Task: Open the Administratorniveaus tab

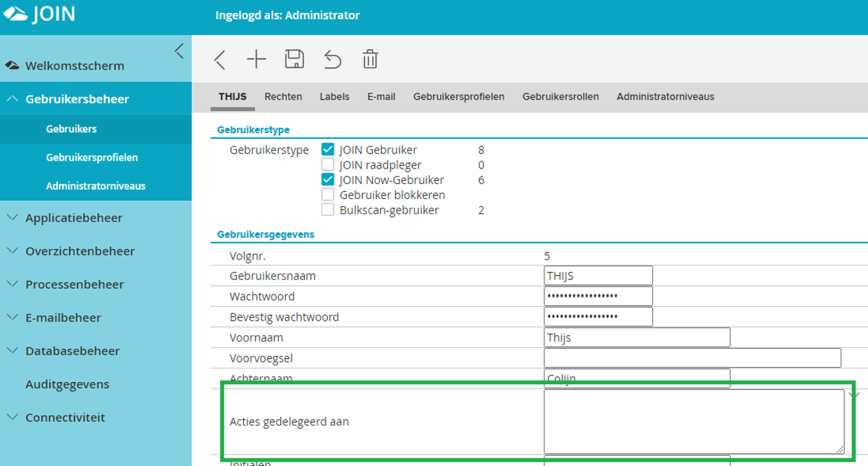Action: 665,96
